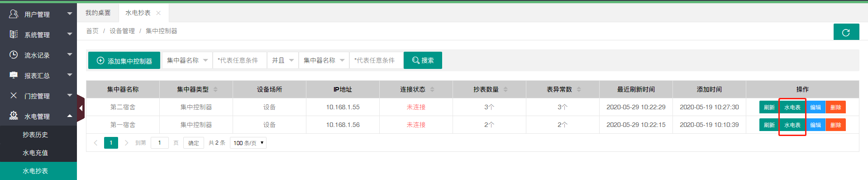Click the 报表汇总 sidebar icon

(14, 75)
